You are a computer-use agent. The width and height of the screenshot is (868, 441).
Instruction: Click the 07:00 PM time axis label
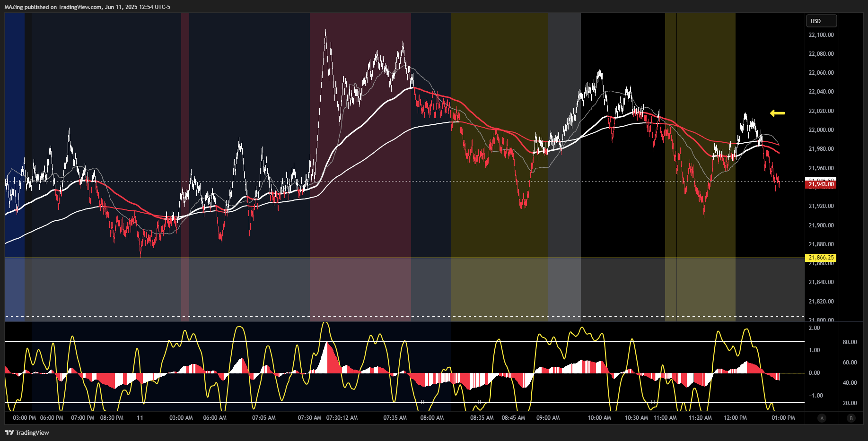click(x=82, y=418)
